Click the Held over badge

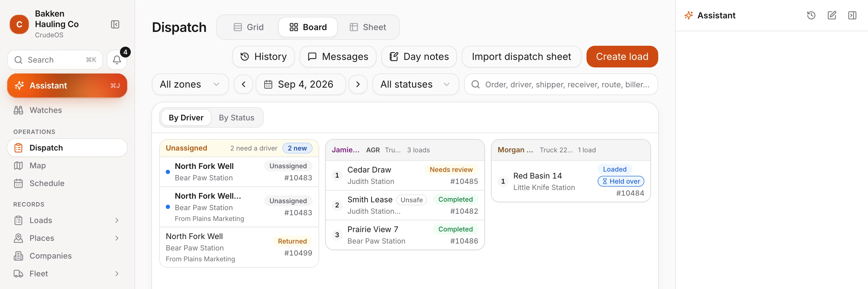[621, 181]
